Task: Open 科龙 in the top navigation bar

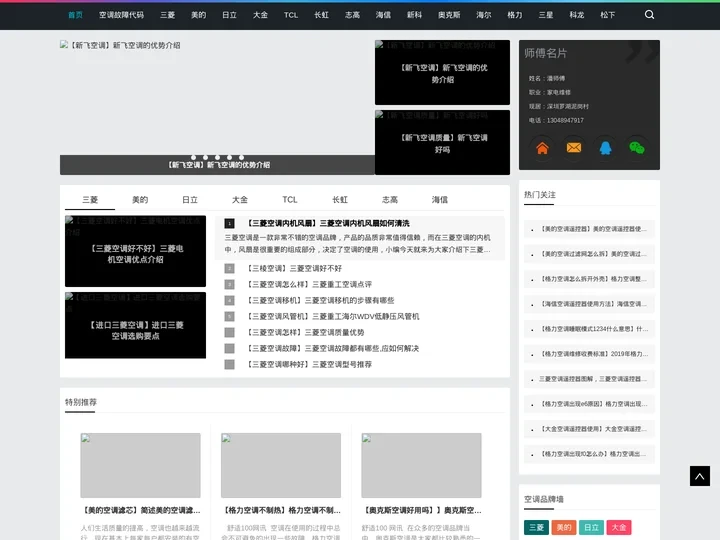Action: coord(577,15)
